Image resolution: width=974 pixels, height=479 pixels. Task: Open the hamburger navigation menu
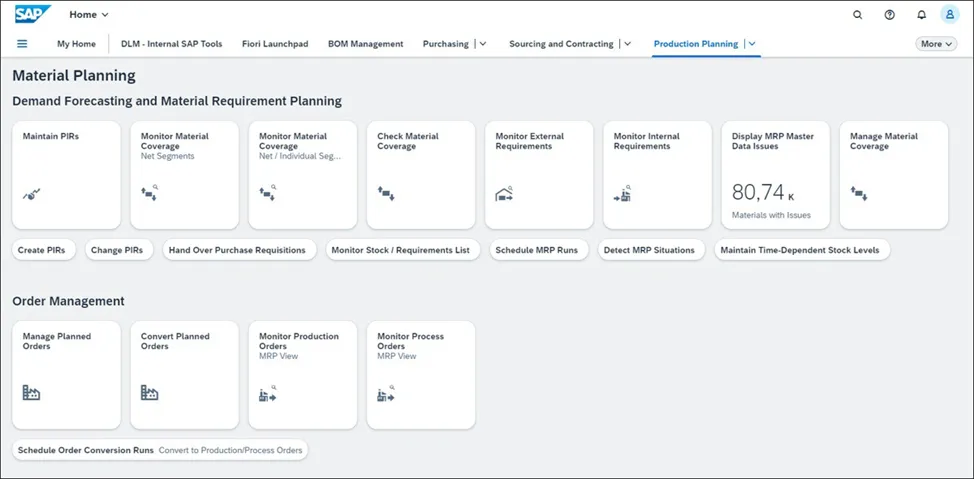click(x=22, y=44)
